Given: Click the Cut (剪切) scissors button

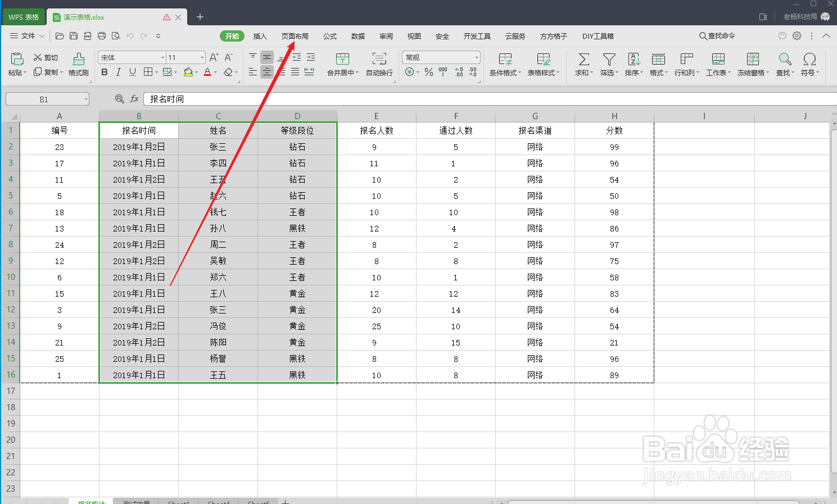Looking at the screenshot, I should pos(46,57).
